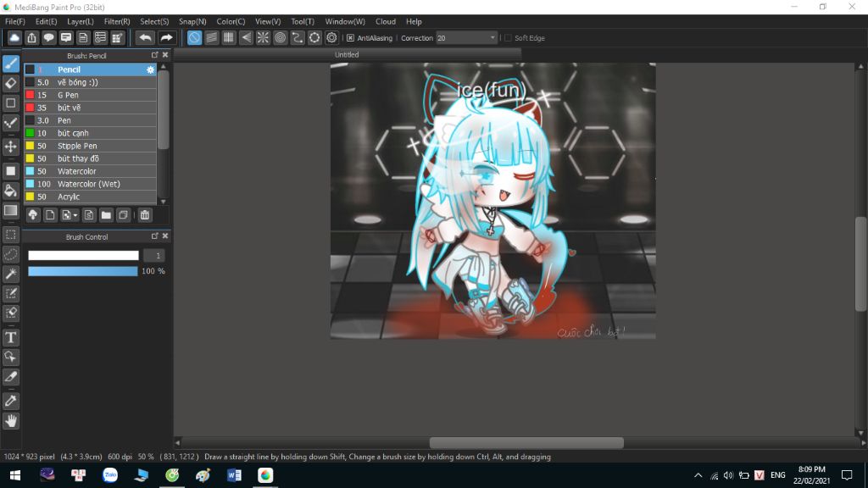Screen dimensions: 868x488
Task: Open the Color menu
Action: click(231, 21)
